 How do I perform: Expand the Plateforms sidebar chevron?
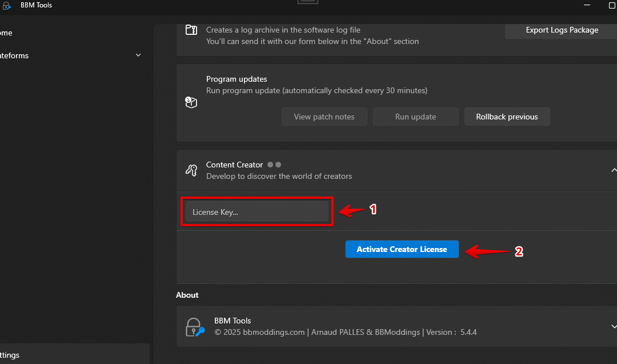[138, 55]
